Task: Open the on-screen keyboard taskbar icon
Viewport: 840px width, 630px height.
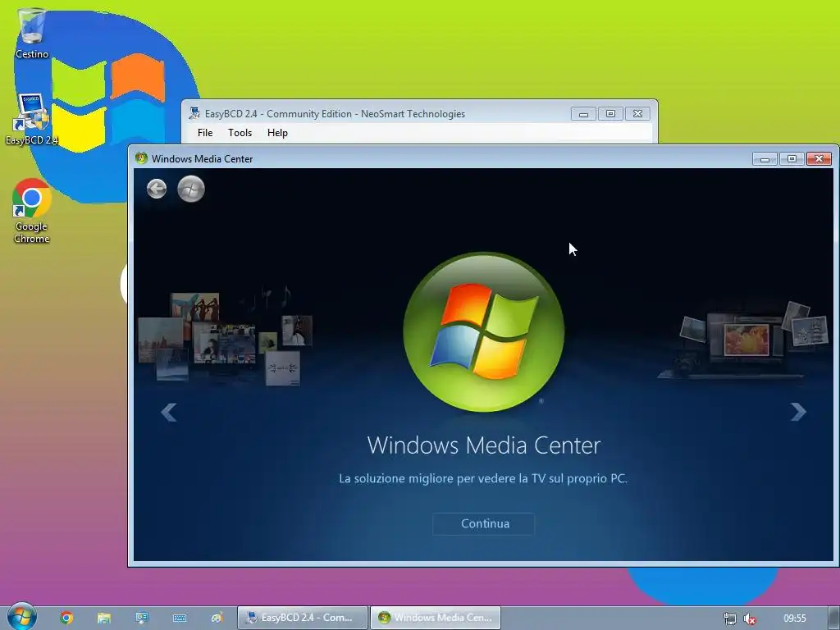Action: pyautogui.click(x=180, y=618)
